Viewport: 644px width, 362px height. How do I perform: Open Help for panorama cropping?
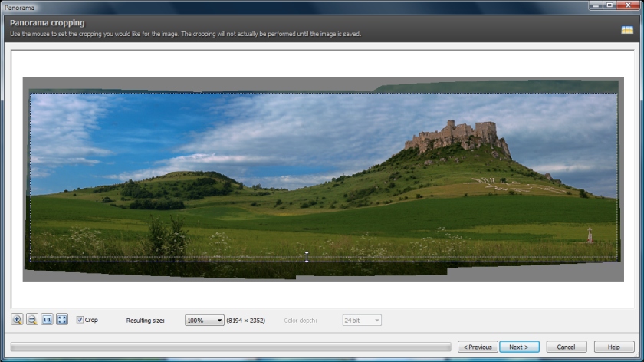pos(613,347)
